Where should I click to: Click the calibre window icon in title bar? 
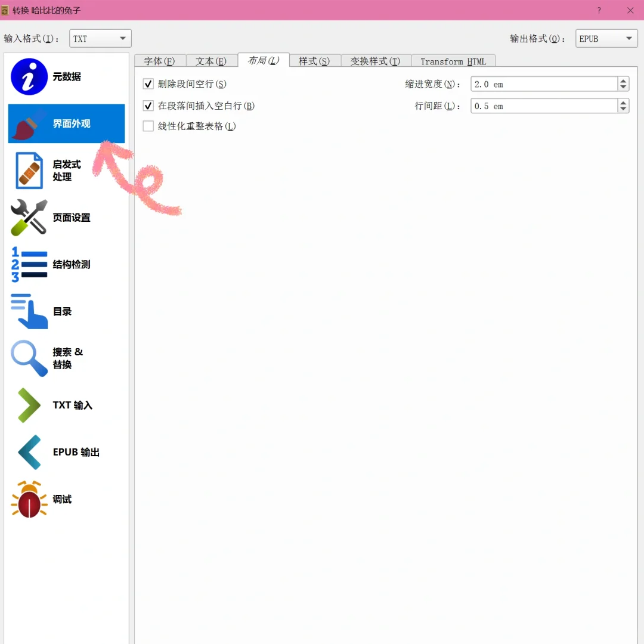point(5,10)
